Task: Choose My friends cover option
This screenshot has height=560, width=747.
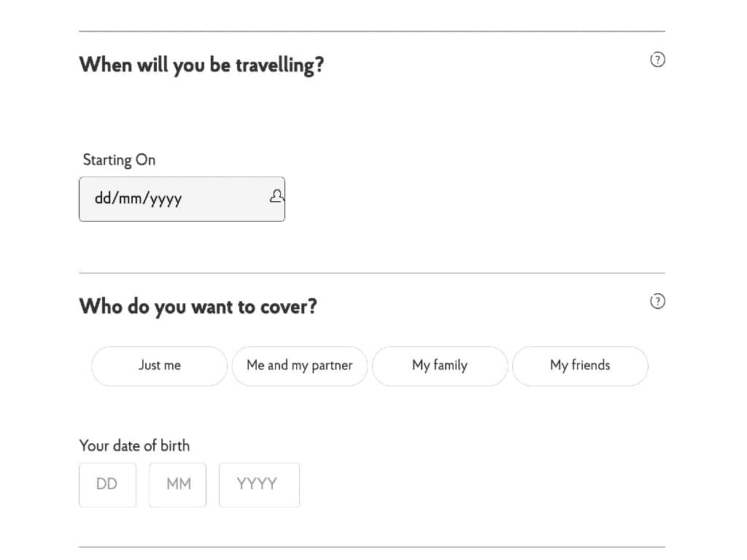Action: coord(580,366)
